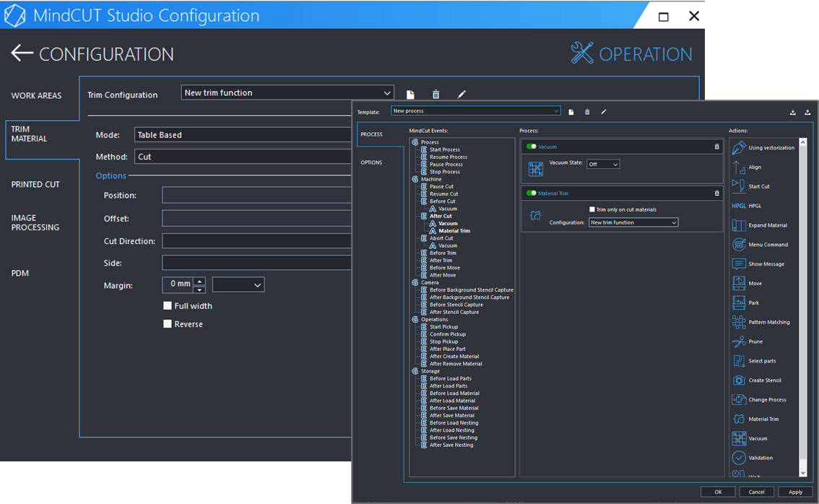Pick the Start Cut action icon
819x504 pixels.
[x=739, y=186]
